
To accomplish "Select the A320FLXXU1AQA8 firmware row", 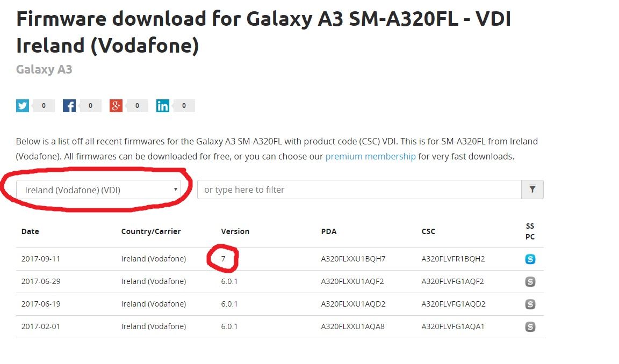I will pyautogui.click(x=279, y=326).
